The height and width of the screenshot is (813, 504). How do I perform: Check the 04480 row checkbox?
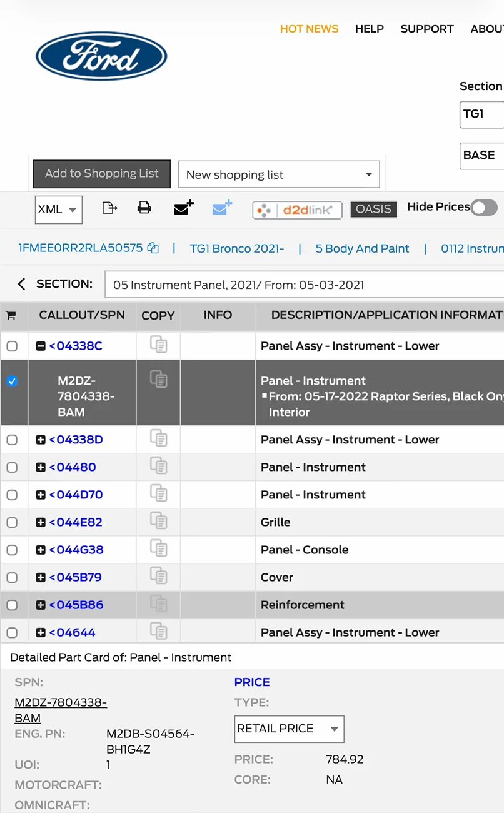coord(12,467)
